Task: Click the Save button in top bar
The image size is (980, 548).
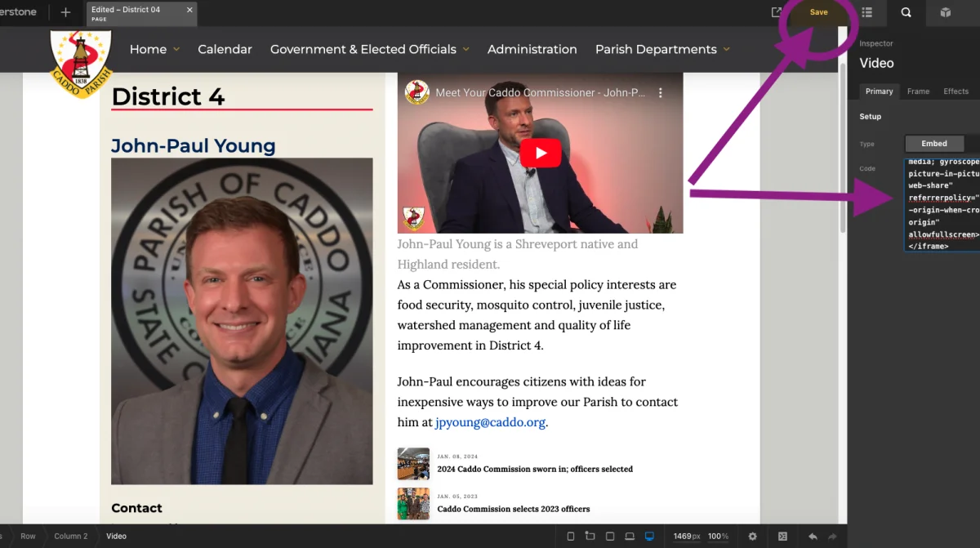Action: [x=818, y=12]
